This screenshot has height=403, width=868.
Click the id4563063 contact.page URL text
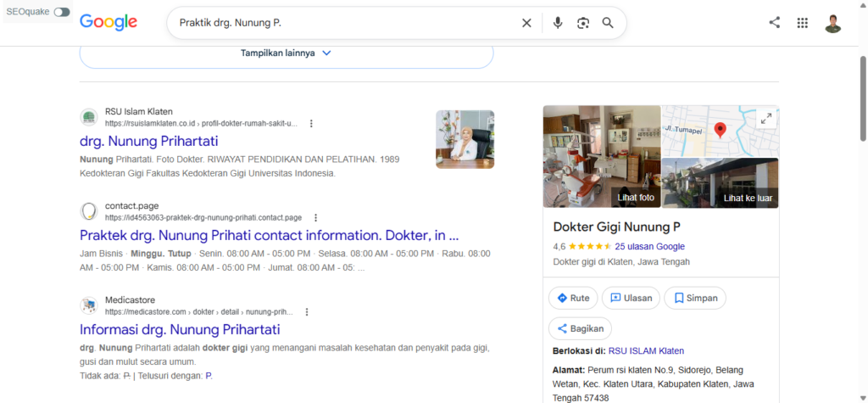pos(203,218)
